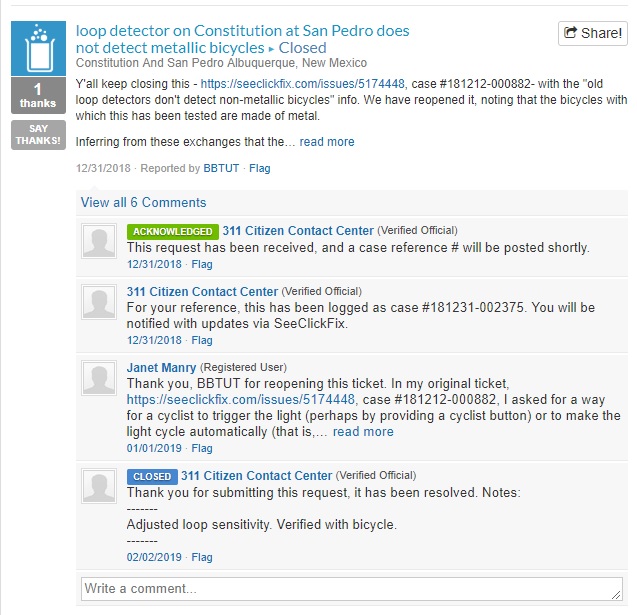The width and height of the screenshot is (637, 615).
Task: Open the loop detector issue title link
Action: (x=242, y=39)
